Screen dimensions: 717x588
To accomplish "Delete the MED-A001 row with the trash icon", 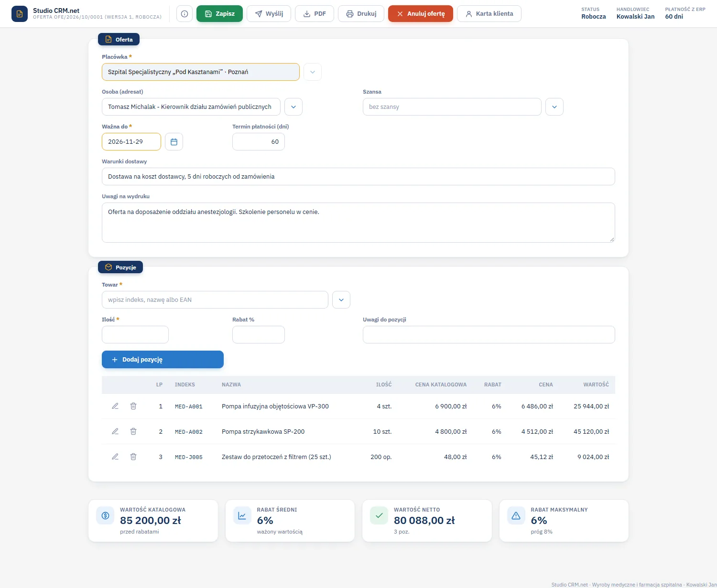I will click(133, 406).
